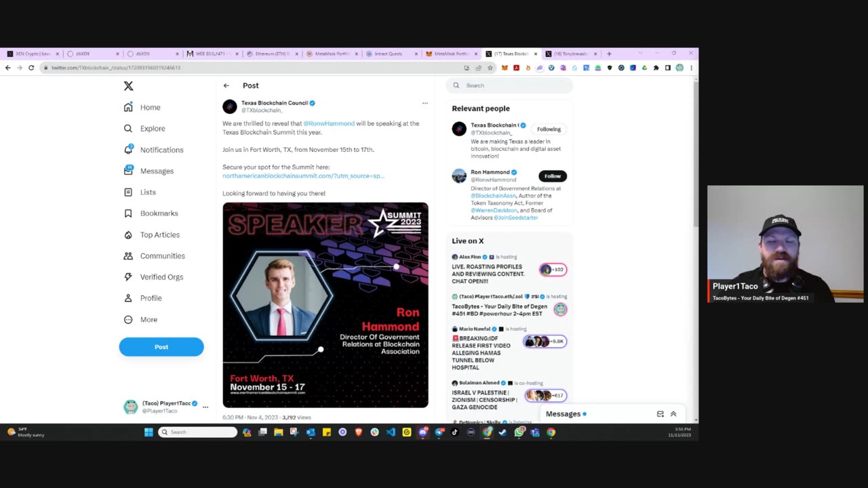Open a new browser tab
Screen dimensions: 868x488
pyautogui.click(x=609, y=54)
